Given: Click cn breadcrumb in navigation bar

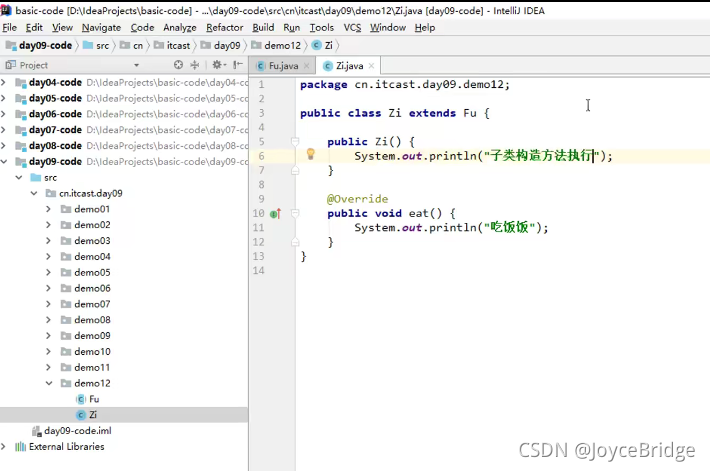Looking at the screenshot, I should pos(132,46).
